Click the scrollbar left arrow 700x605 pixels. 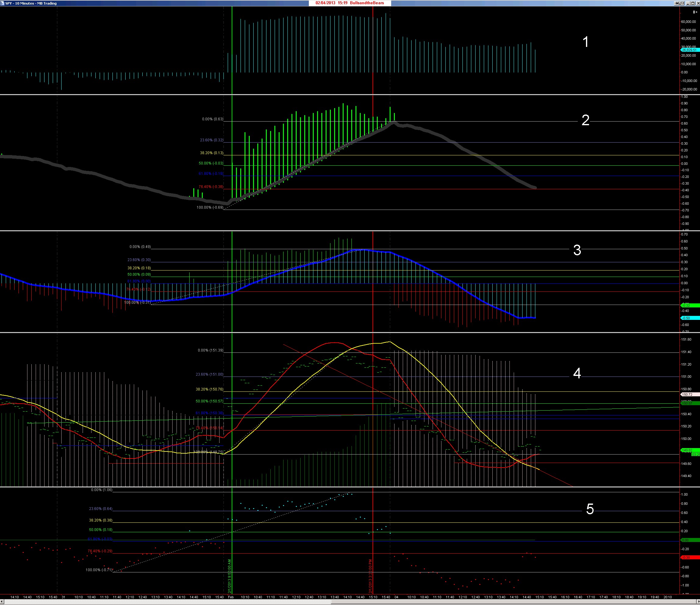coord(2,602)
